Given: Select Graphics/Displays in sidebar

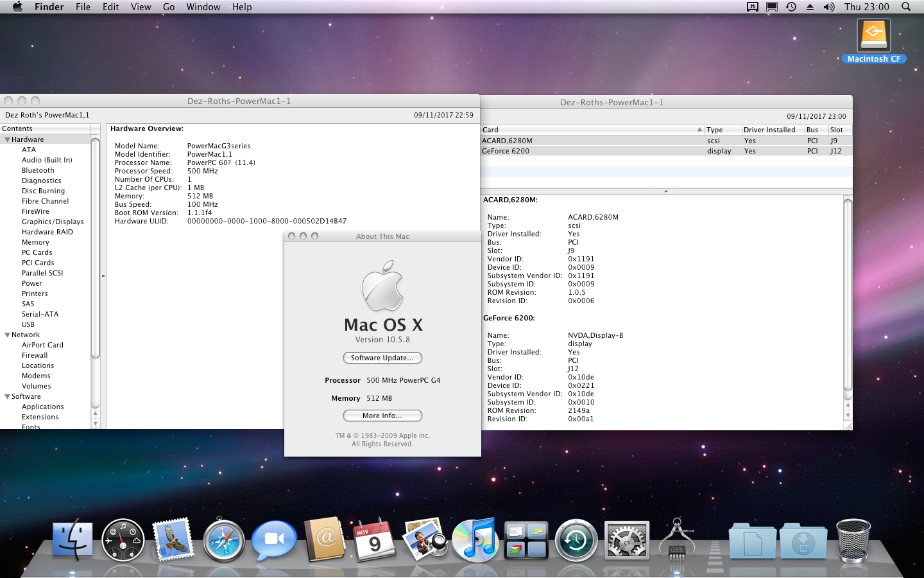Looking at the screenshot, I should [53, 222].
